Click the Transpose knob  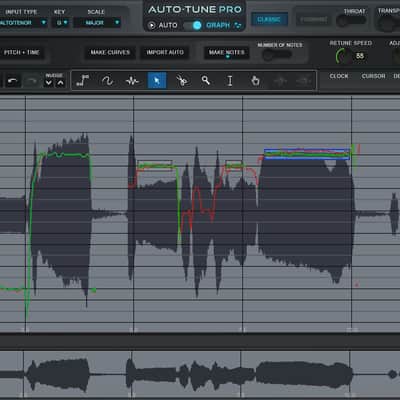[388, 23]
